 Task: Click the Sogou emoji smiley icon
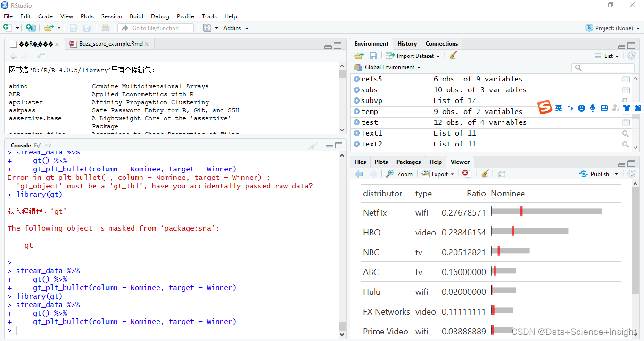[x=581, y=108]
